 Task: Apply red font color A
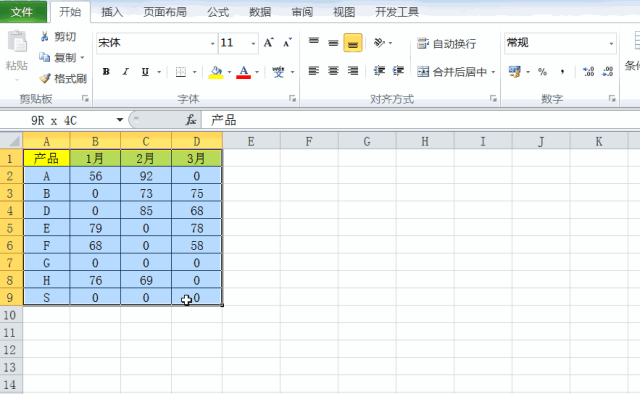243,72
